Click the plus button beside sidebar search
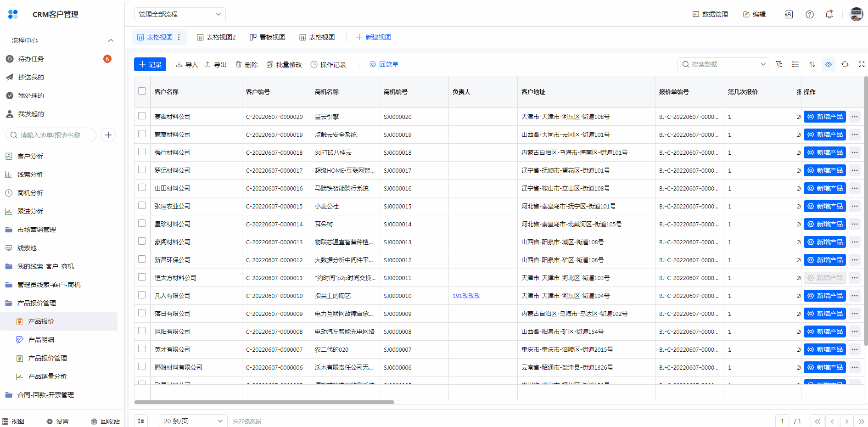 tap(108, 135)
